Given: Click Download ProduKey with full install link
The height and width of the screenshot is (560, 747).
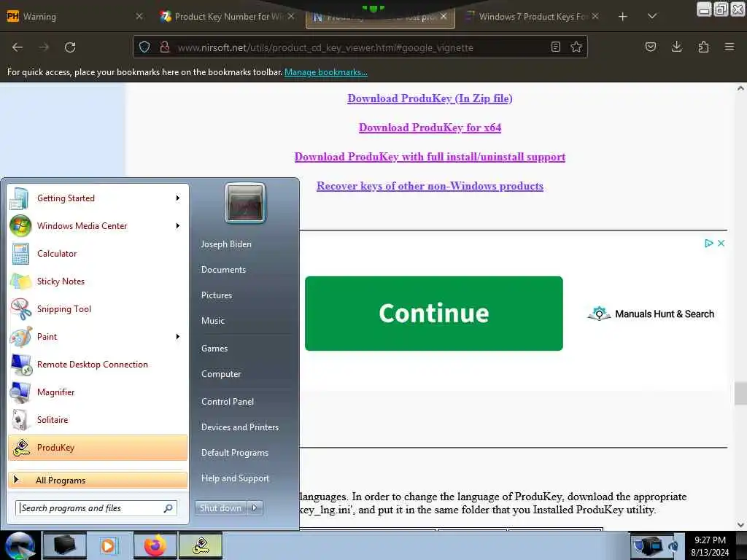Looking at the screenshot, I should tap(430, 157).
